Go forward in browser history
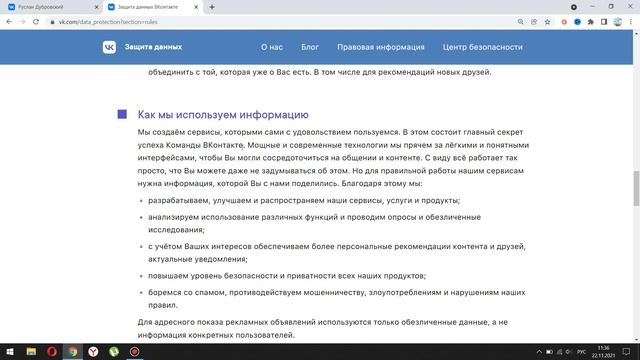 [x=22, y=22]
